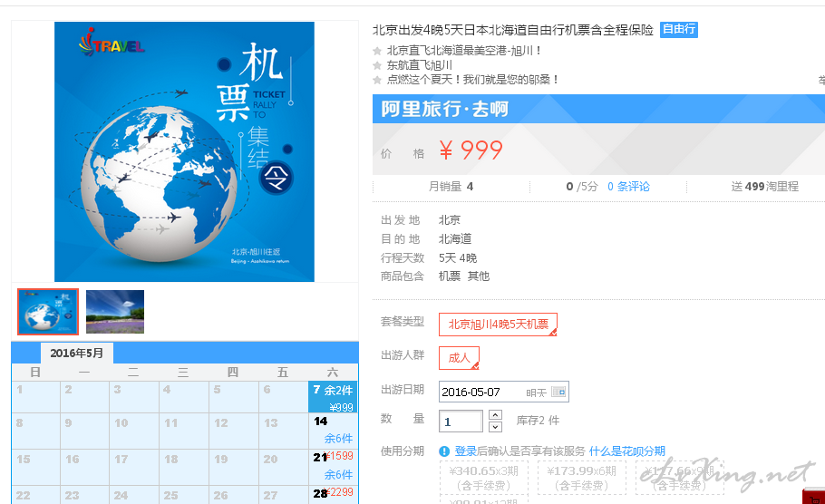Decrease quantity with the down arrow
The width and height of the screenshot is (825, 504).
click(x=495, y=427)
